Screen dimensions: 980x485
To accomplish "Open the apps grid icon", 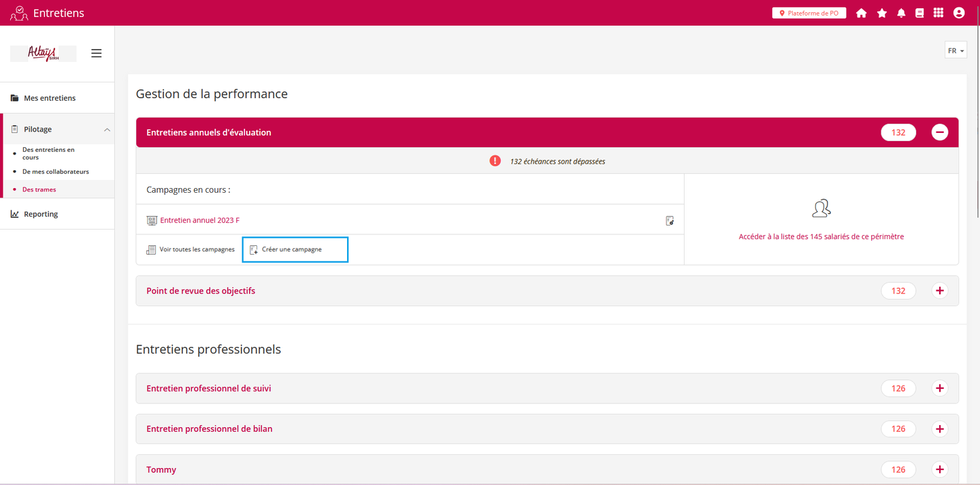I will [938, 13].
